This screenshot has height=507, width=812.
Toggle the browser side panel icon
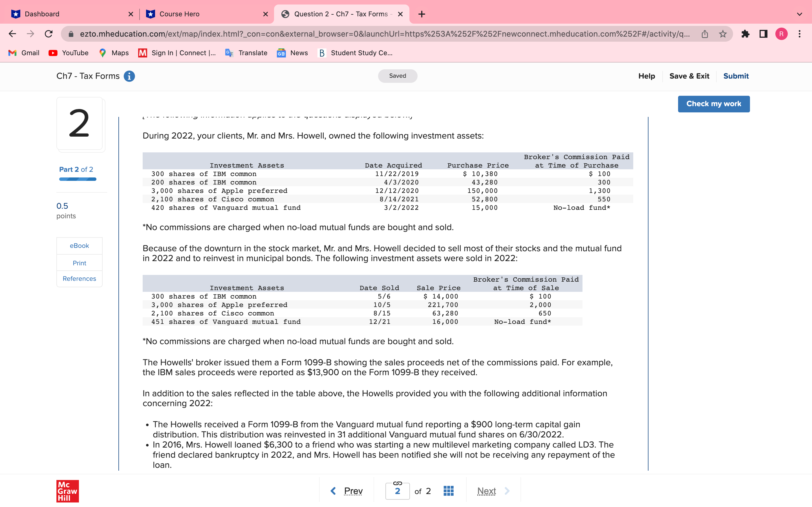(763, 34)
